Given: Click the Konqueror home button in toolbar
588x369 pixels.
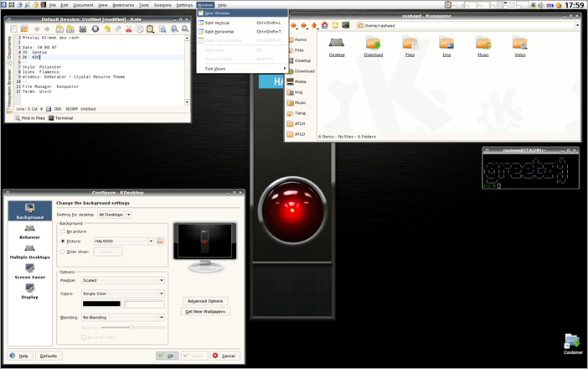Looking at the screenshot, I should pyautogui.click(x=324, y=25).
